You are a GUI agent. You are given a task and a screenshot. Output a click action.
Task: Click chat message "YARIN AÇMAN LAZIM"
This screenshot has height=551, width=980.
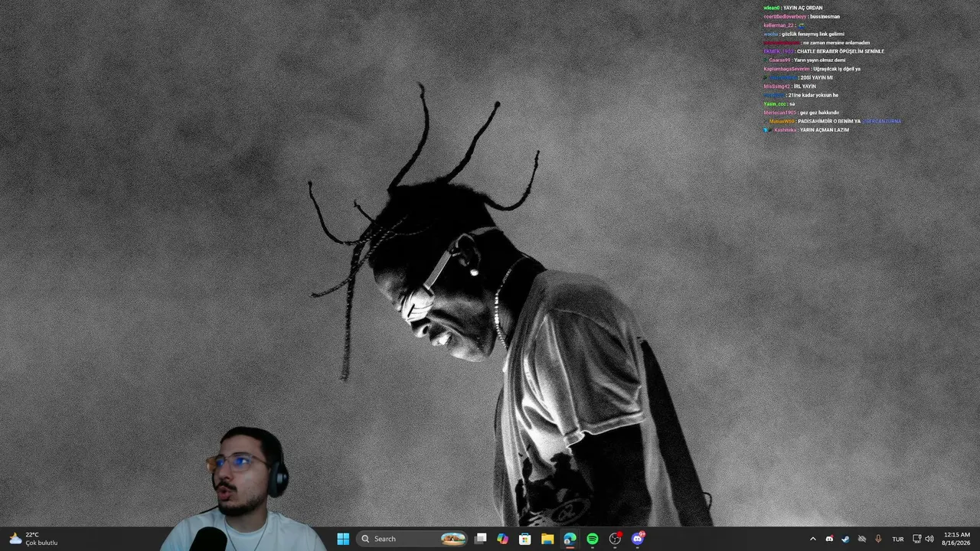click(824, 130)
